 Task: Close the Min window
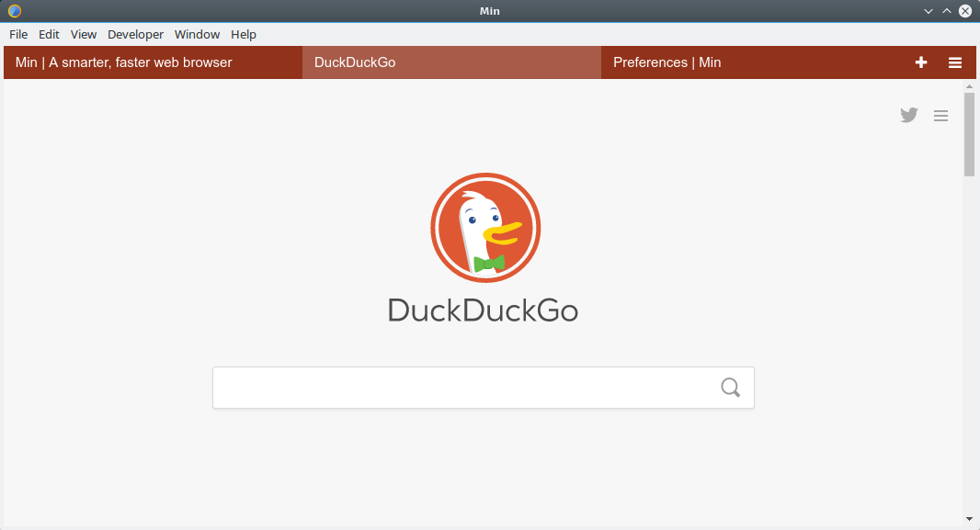pos(965,11)
